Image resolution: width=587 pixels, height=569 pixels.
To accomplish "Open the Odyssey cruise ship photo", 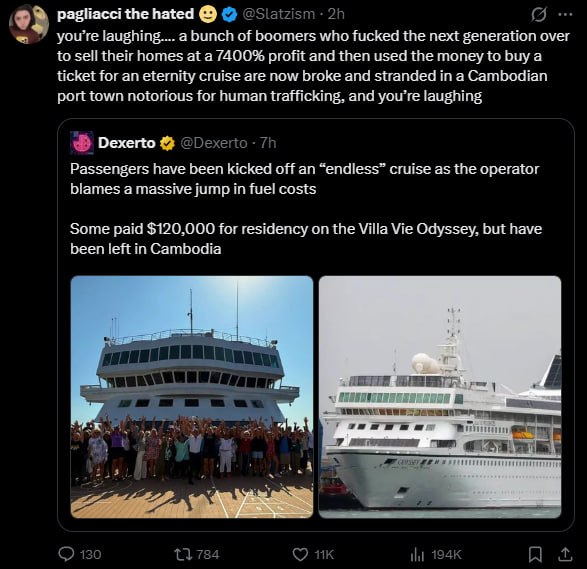I will 440,397.
